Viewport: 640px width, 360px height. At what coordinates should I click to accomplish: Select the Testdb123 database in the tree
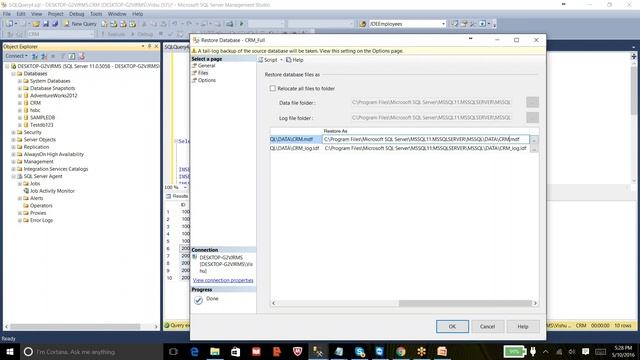pyautogui.click(x=42, y=125)
